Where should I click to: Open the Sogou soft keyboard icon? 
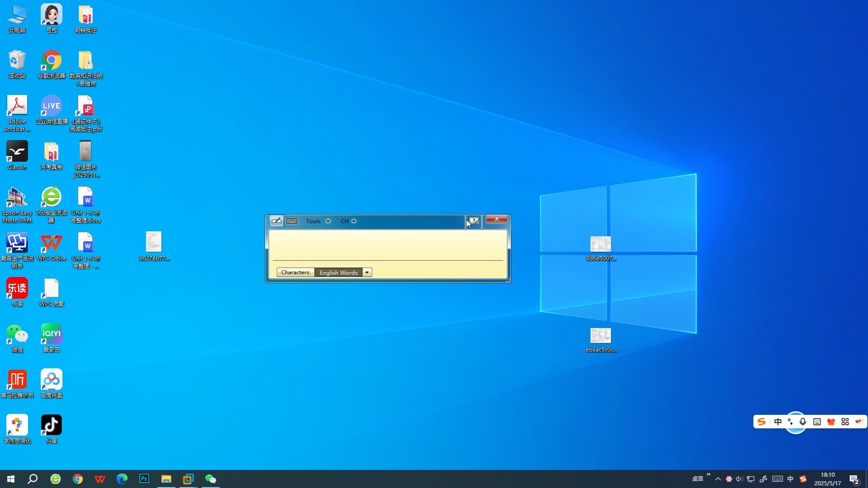coord(817,422)
